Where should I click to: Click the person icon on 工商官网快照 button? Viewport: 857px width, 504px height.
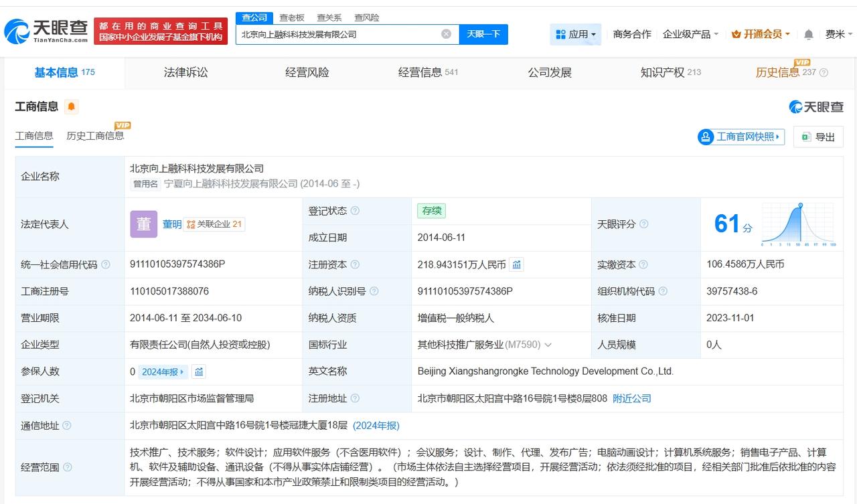pos(706,137)
